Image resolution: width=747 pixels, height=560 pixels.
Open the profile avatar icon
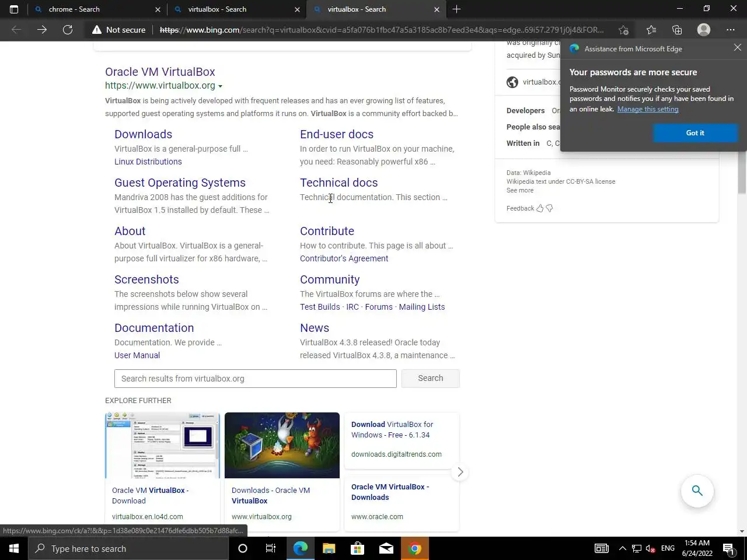pos(704,30)
